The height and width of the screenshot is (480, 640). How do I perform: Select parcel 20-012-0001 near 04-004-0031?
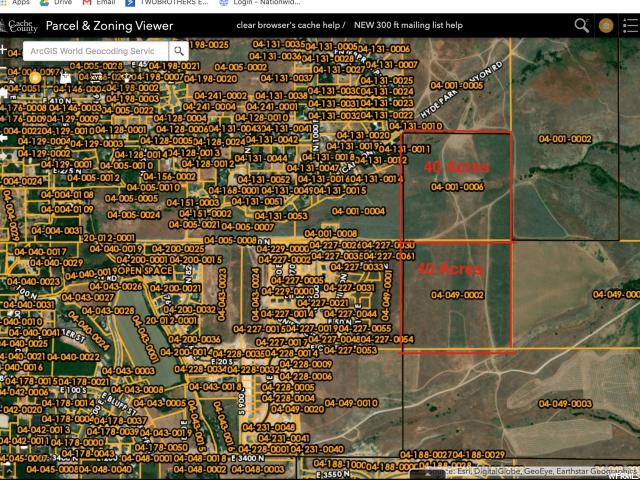click(x=109, y=238)
